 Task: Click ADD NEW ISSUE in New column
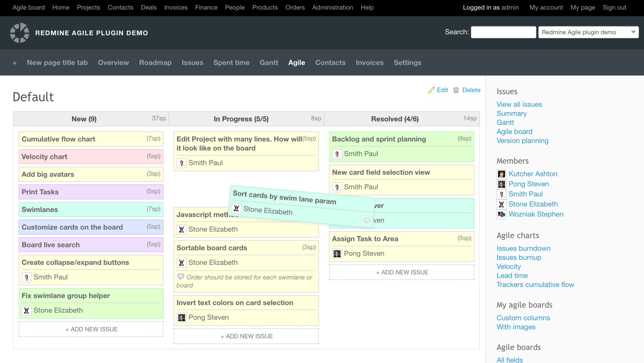[x=91, y=329]
